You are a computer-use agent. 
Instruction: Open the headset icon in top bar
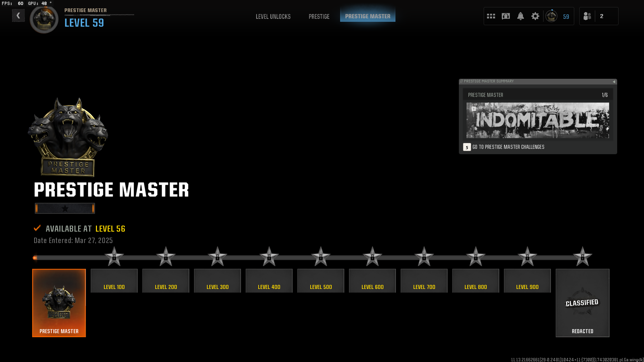(505, 16)
